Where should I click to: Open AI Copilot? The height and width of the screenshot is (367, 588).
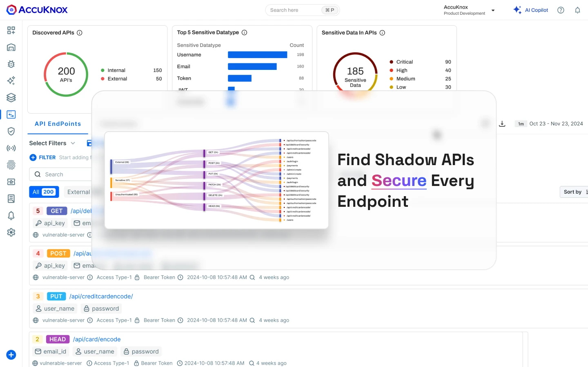(x=531, y=10)
